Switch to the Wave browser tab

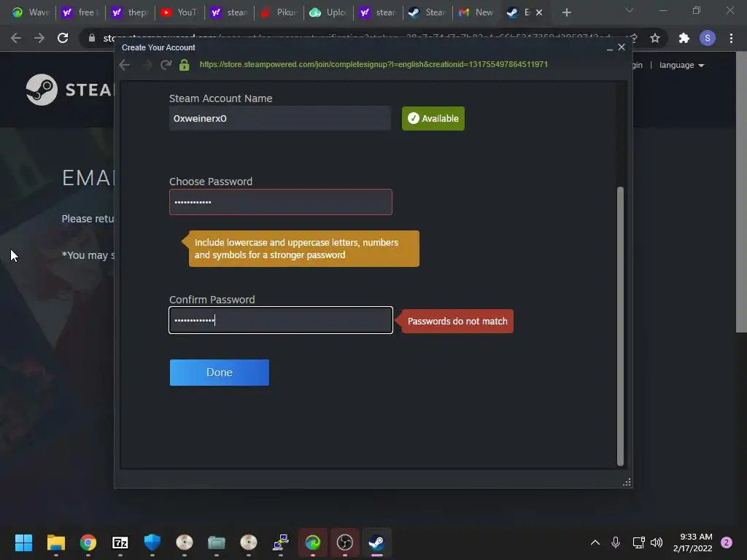tap(31, 12)
